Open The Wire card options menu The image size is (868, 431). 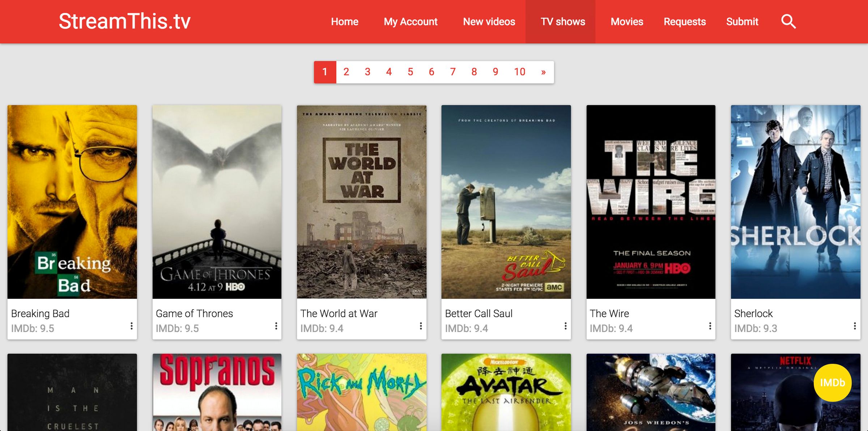pyautogui.click(x=710, y=326)
